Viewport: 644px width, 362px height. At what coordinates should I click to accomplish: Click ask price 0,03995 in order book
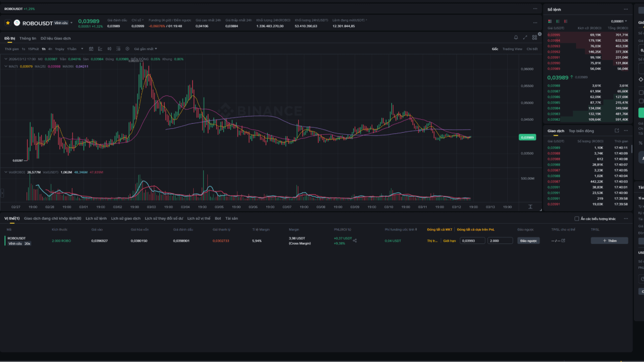coord(553,35)
